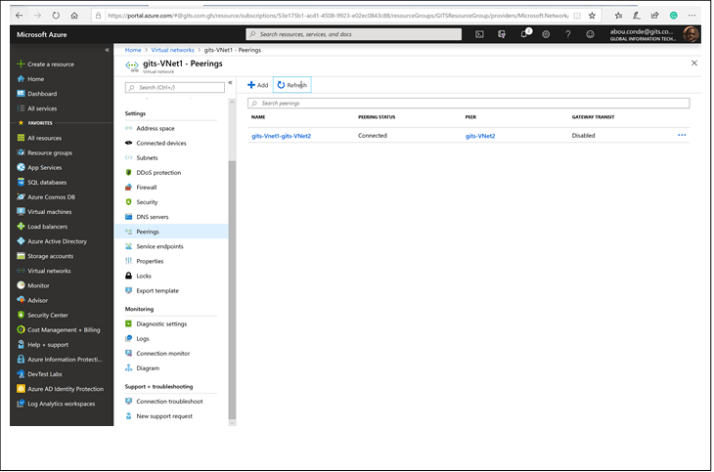Select Subnets in the Settings menu

[147, 158]
